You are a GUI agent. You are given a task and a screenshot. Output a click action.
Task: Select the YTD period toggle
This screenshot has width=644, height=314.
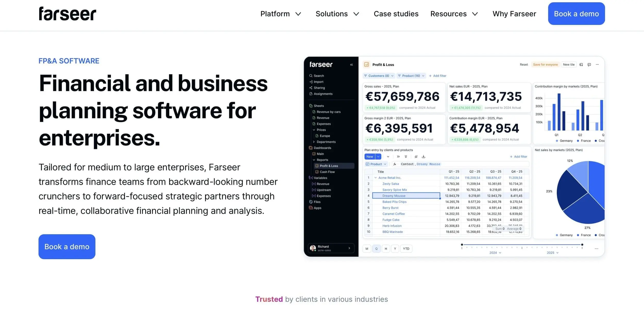pos(406,249)
